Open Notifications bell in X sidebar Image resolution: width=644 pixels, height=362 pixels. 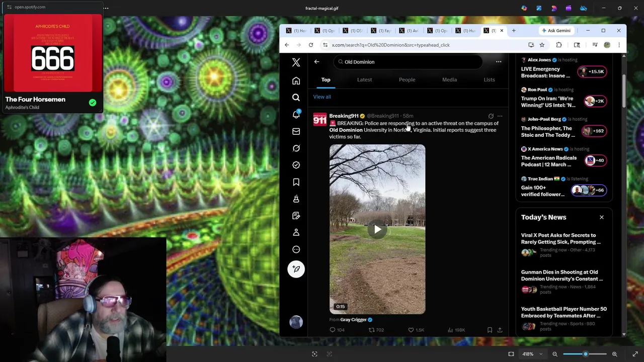296,115
